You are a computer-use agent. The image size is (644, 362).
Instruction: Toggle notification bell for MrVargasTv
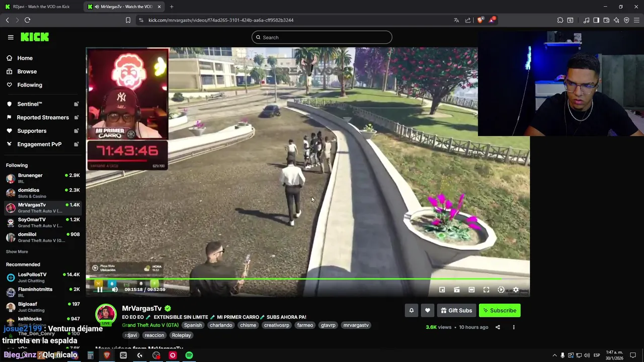412,311
